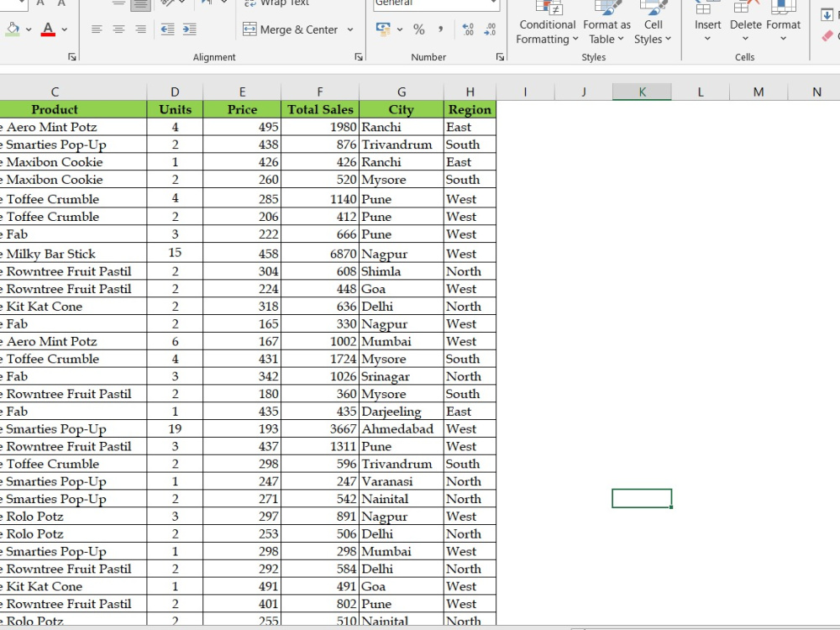Click the active outlined cell in column K

[642, 498]
